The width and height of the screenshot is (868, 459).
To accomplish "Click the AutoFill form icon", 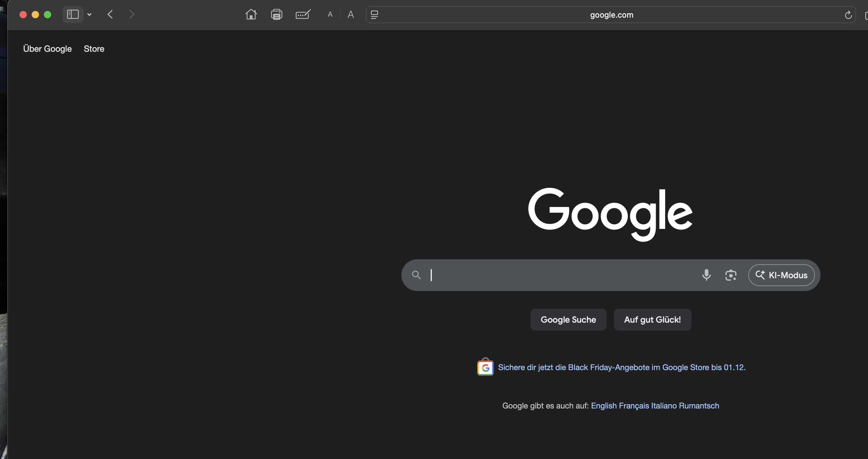I will 303,15.
